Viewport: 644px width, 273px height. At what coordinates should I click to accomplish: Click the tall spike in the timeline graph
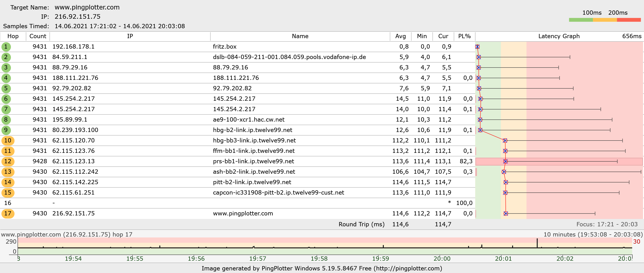pos(537,243)
